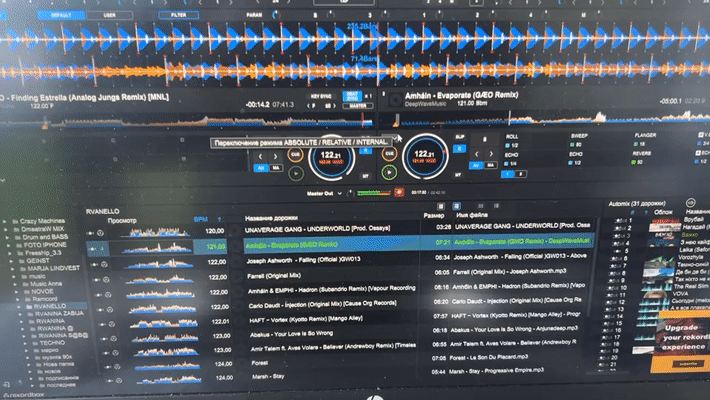Raise deck 1 key with the right key-shift arrow

(x=335, y=106)
